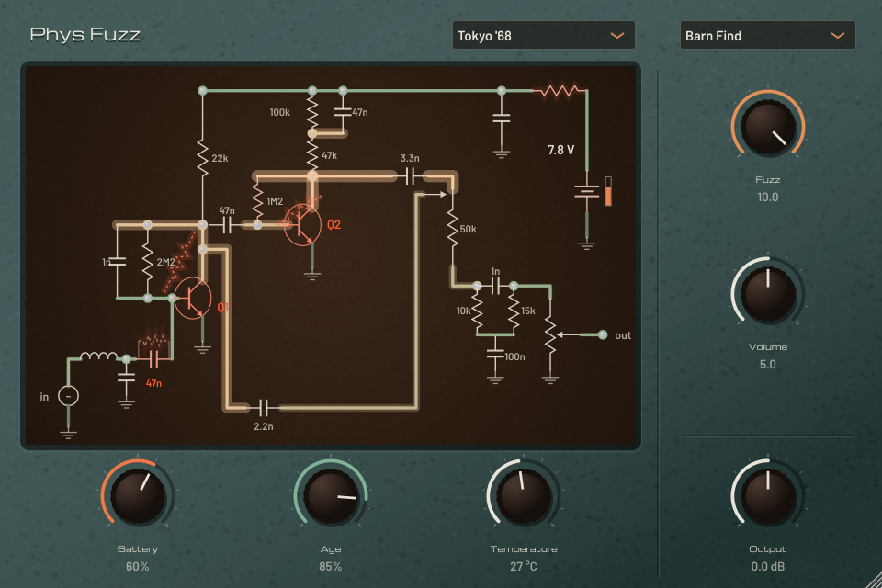This screenshot has height=588, width=882.
Task: Select the 47k resistor above Q2
Action: [x=312, y=154]
